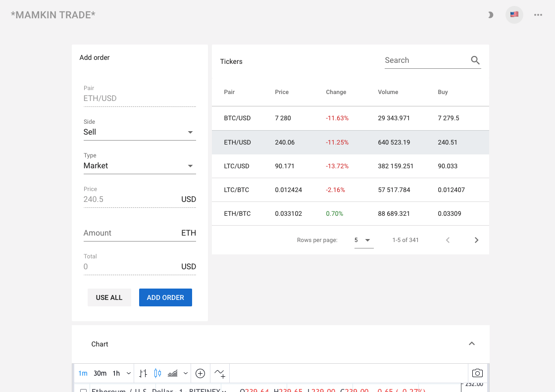This screenshot has width=555, height=392.
Task: Click the Total field
Action: click(140, 267)
